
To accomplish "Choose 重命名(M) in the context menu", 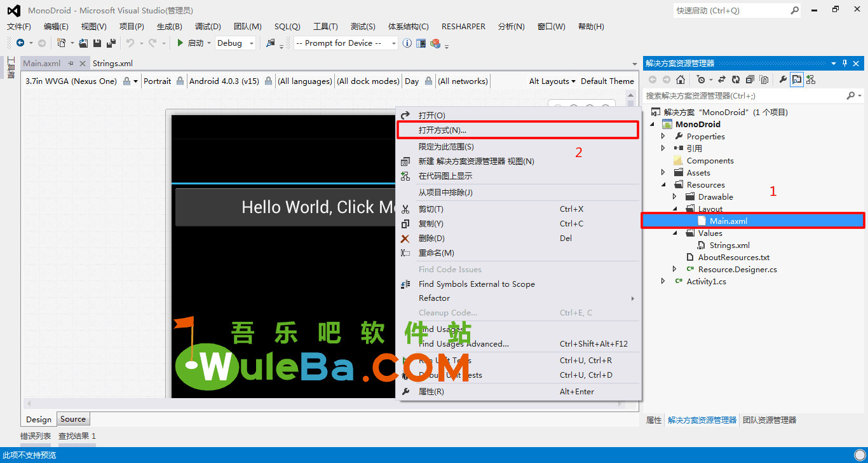I will click(x=518, y=252).
